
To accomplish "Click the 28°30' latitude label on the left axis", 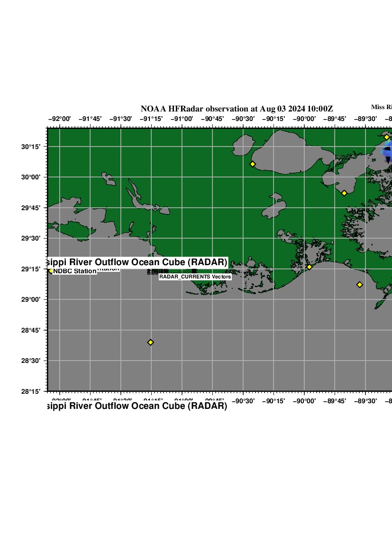I will (33, 361).
